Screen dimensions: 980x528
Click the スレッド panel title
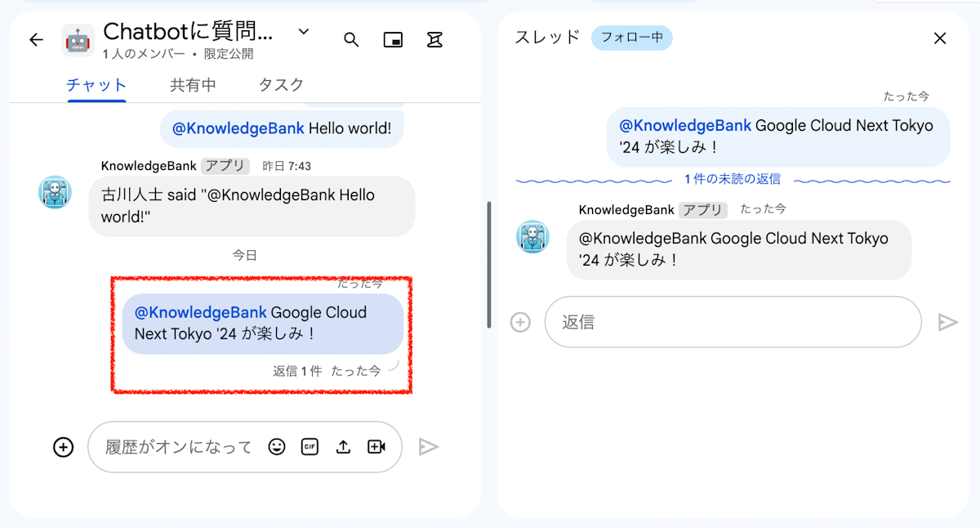coord(547,38)
